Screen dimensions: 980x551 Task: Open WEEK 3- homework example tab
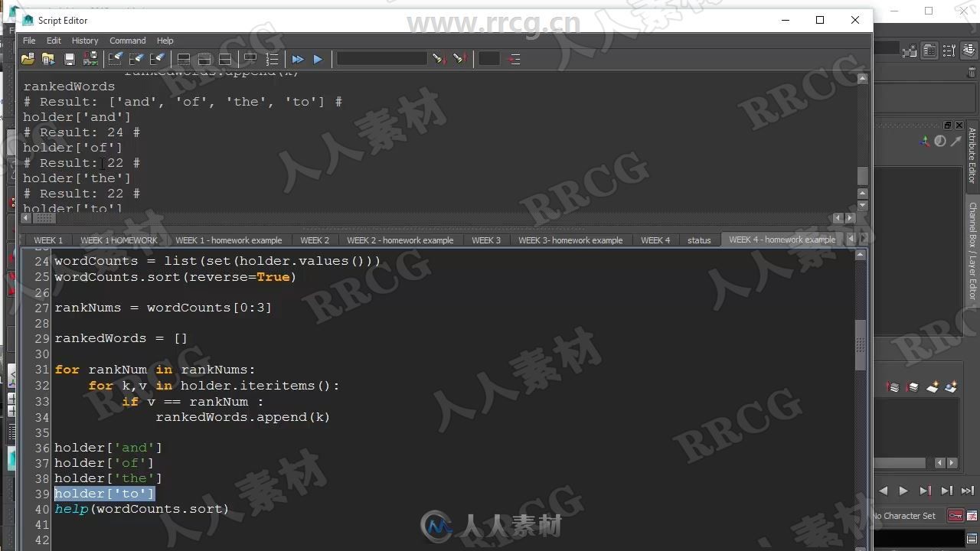click(x=570, y=240)
